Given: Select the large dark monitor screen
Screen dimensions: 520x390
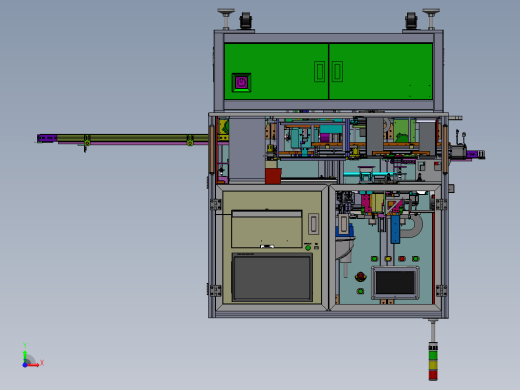Looking at the screenshot, I should [272, 278].
